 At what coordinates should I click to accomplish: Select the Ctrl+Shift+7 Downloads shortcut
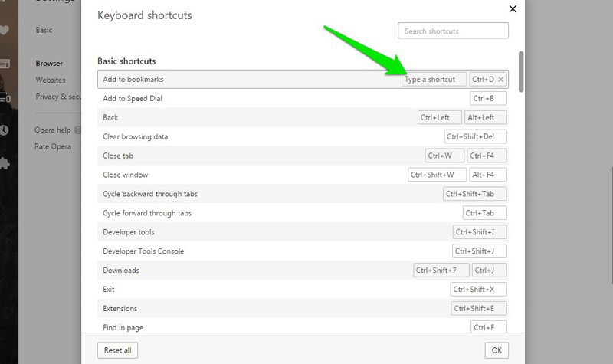[441, 271]
